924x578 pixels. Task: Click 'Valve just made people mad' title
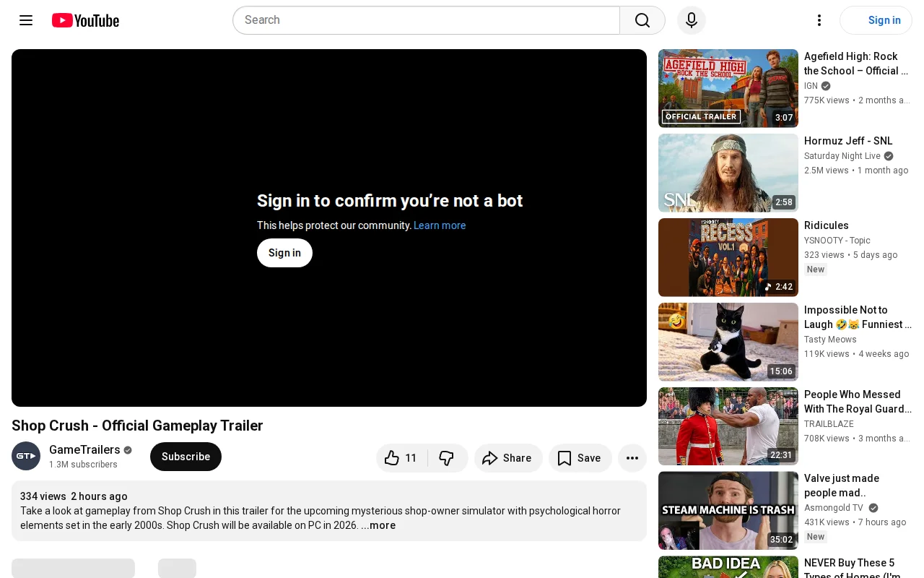842,486
